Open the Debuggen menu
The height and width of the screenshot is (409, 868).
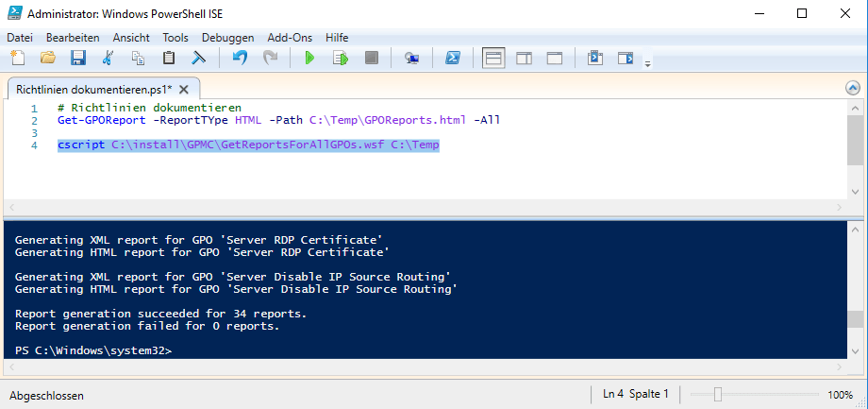click(x=227, y=37)
